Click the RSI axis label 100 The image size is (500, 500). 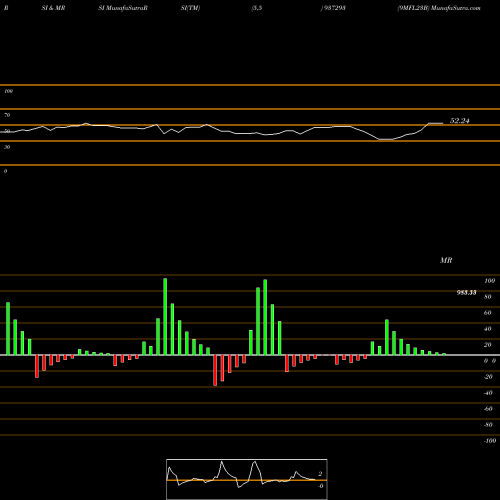click(x=9, y=91)
